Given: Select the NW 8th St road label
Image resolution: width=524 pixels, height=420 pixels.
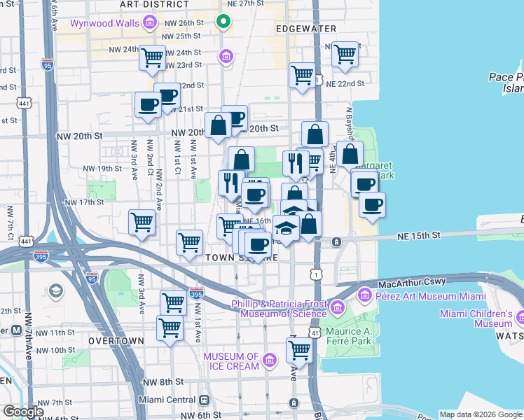Looking at the screenshot, I should (163, 382).
